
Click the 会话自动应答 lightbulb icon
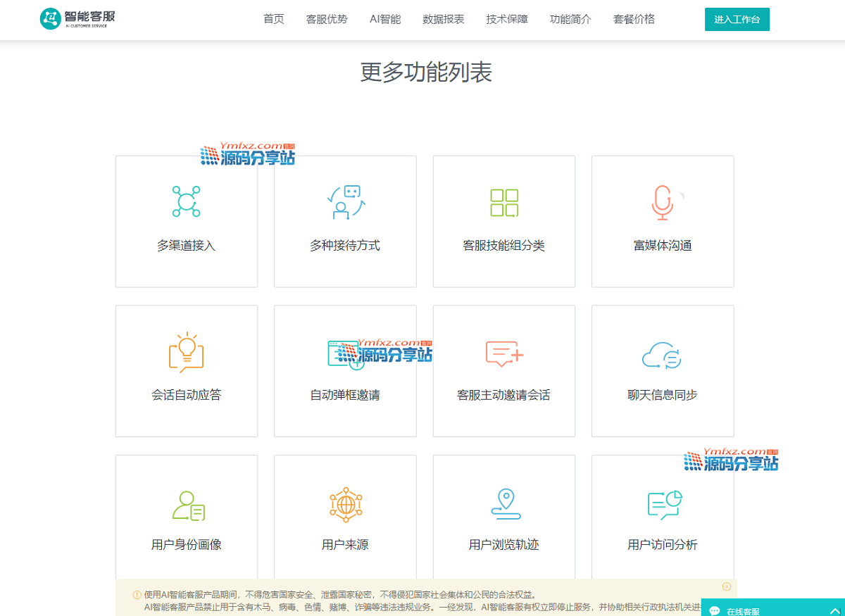[186, 353]
